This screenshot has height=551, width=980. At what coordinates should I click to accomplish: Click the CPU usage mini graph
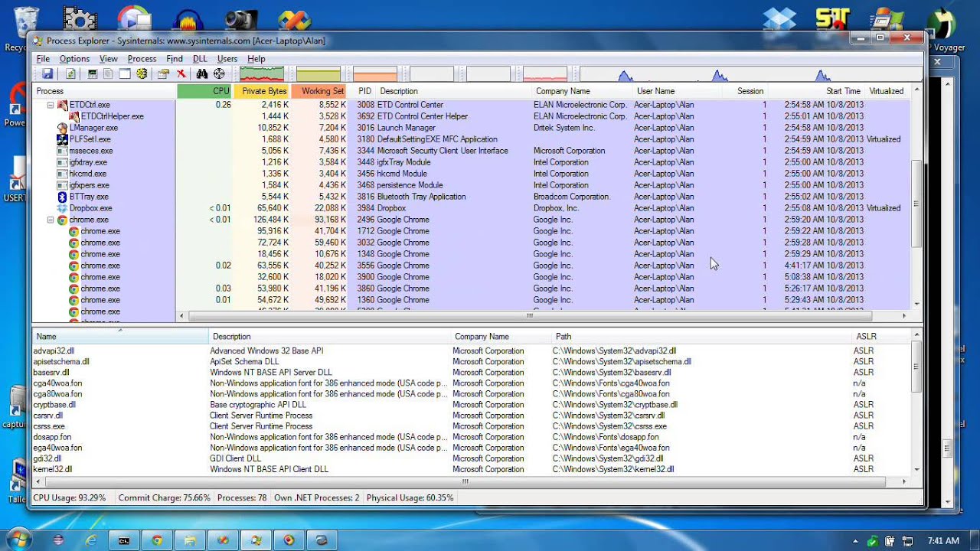point(262,74)
